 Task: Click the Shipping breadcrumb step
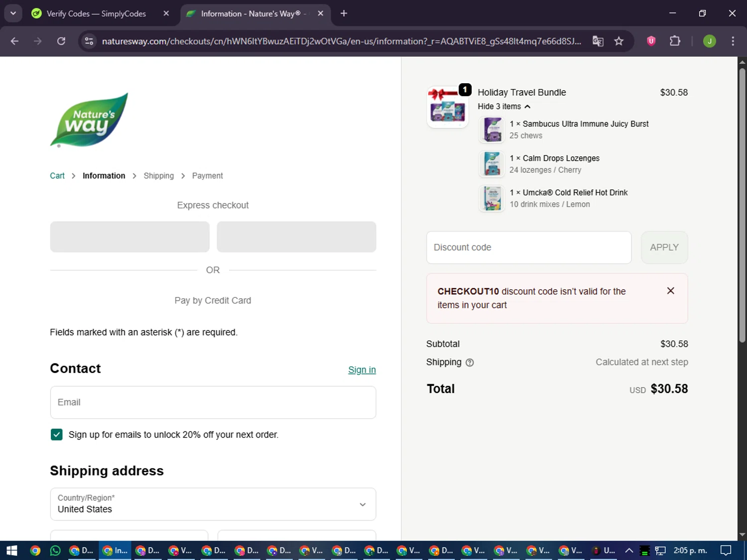tap(159, 176)
